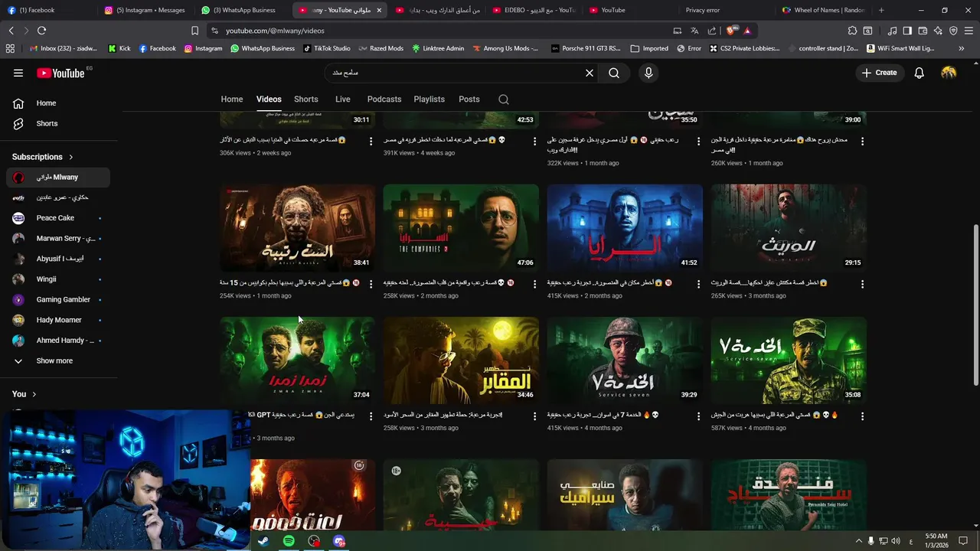Image resolution: width=980 pixels, height=551 pixels.
Task: Open the Brave playlist music icon
Action: 892,31
